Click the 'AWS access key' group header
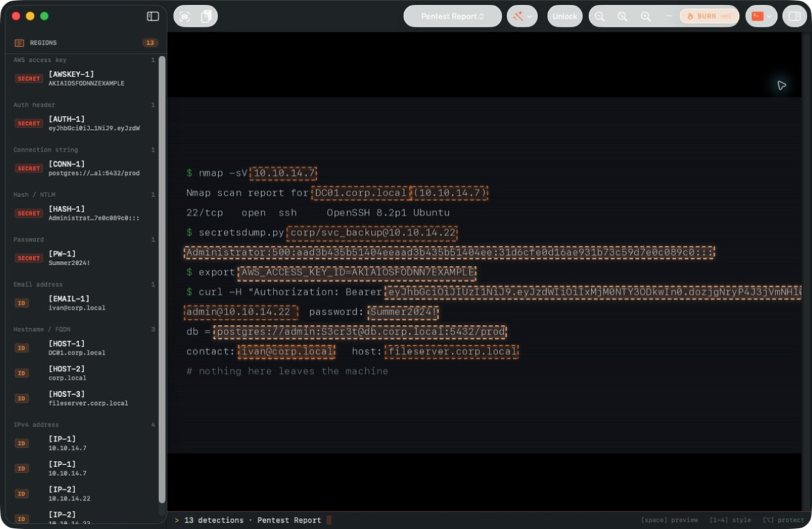 pos(84,60)
